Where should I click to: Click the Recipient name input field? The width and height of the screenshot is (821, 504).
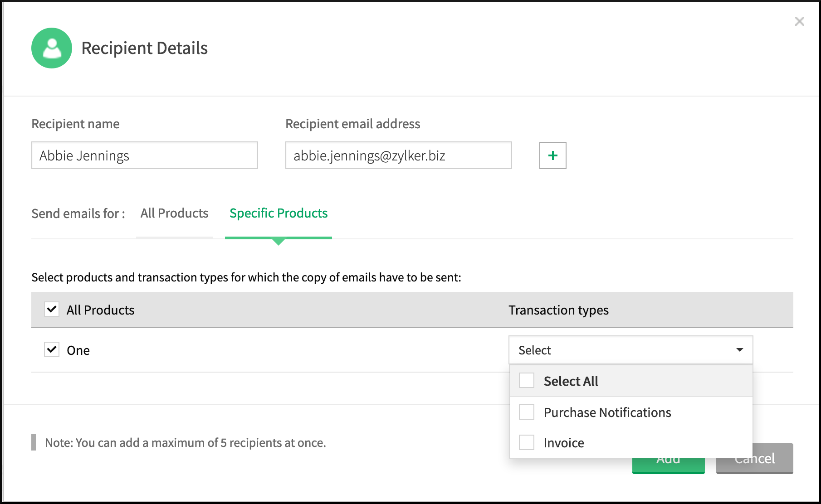(144, 155)
